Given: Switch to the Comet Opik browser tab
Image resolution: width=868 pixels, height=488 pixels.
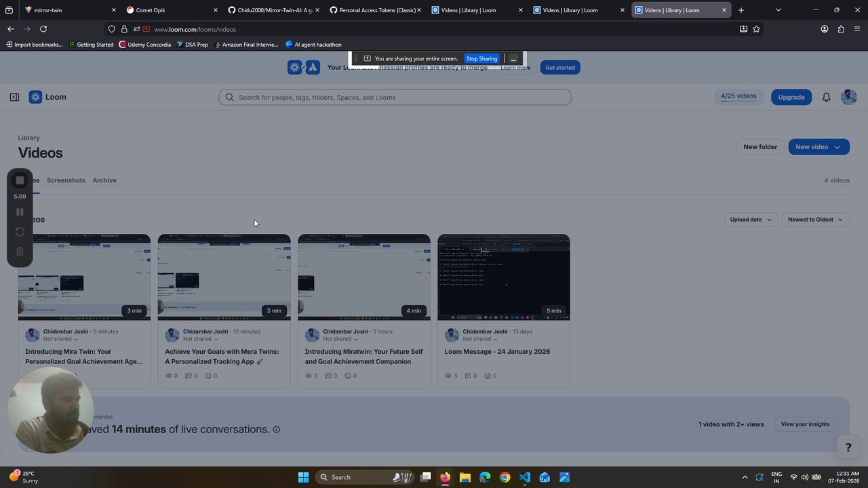Looking at the screenshot, I should tap(173, 10).
